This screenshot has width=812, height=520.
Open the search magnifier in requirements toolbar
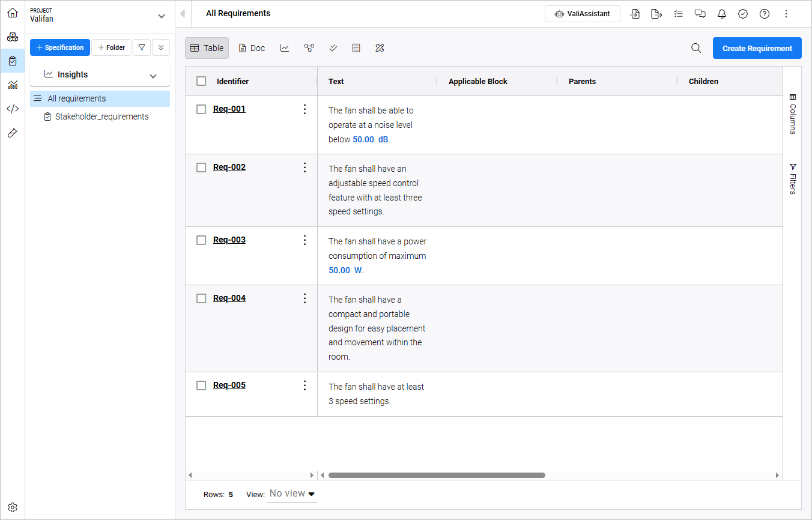point(696,48)
